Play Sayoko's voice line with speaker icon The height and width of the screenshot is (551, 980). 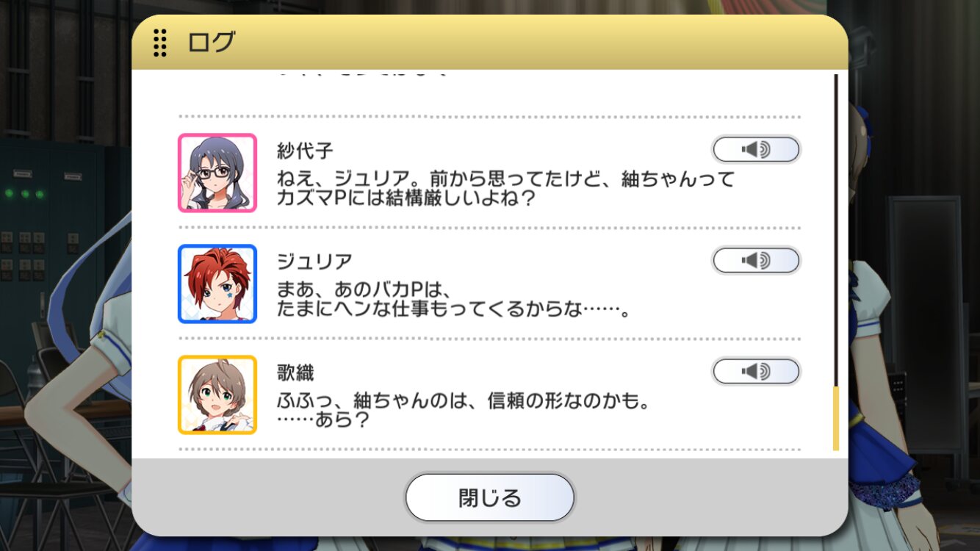coord(756,150)
